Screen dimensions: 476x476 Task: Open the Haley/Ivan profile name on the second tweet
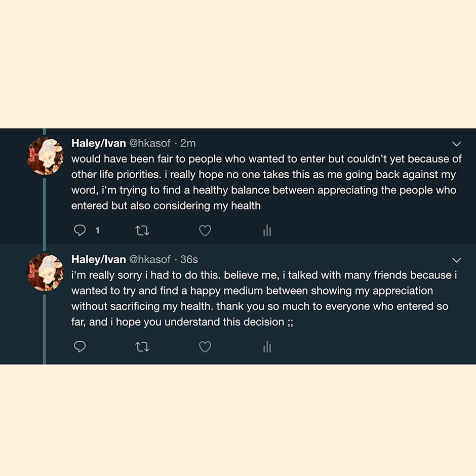(98, 259)
